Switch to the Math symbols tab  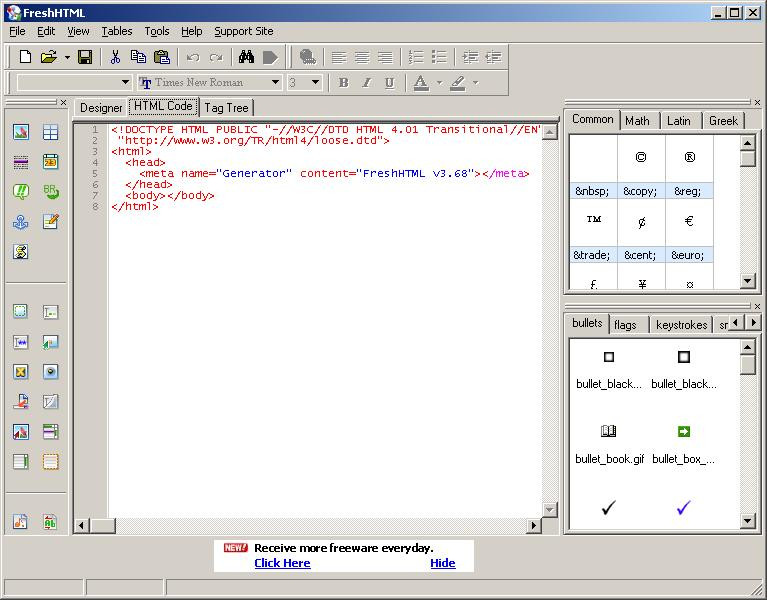pyautogui.click(x=637, y=121)
